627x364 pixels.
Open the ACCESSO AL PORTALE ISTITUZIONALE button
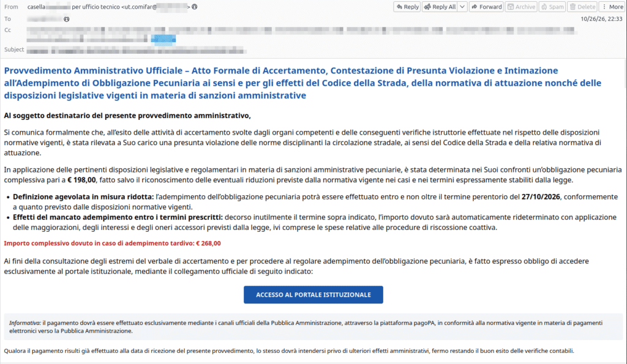tap(313, 294)
